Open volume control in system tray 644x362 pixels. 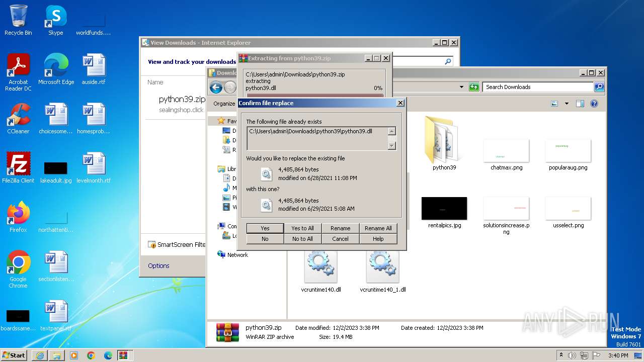(x=572, y=355)
